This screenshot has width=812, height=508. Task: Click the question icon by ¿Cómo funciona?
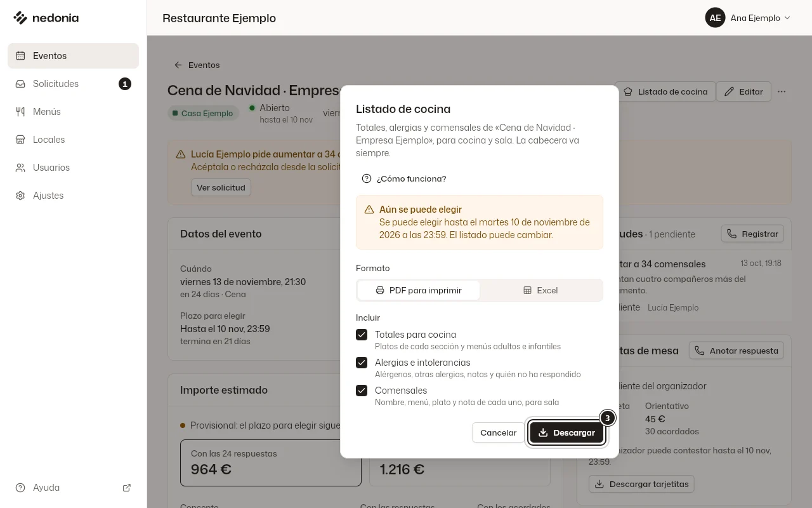pyautogui.click(x=367, y=178)
